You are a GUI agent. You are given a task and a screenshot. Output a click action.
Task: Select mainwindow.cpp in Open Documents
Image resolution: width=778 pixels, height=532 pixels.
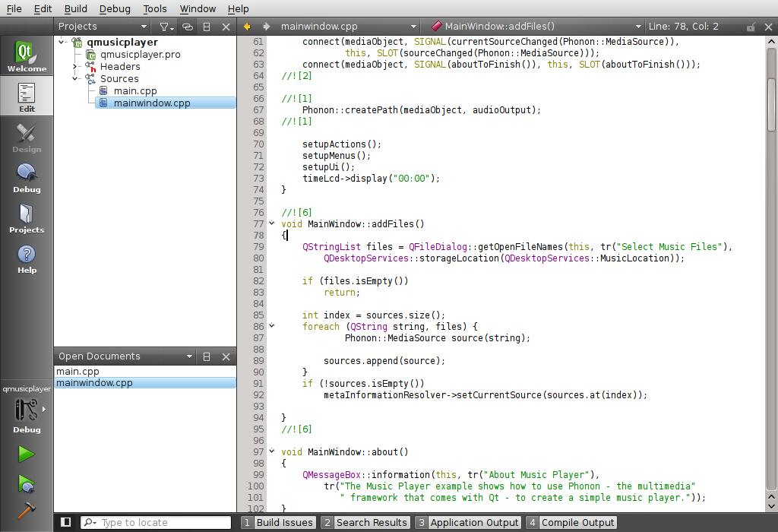point(145,382)
